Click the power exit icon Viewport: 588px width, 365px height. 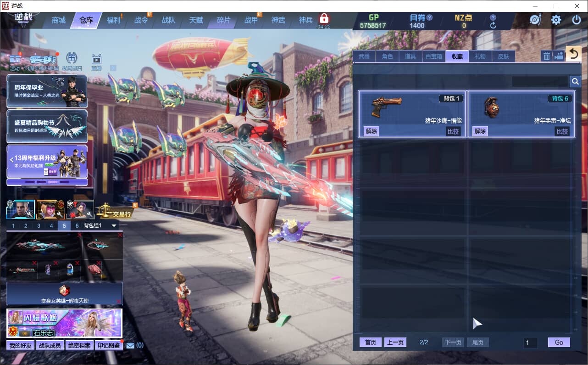577,20
